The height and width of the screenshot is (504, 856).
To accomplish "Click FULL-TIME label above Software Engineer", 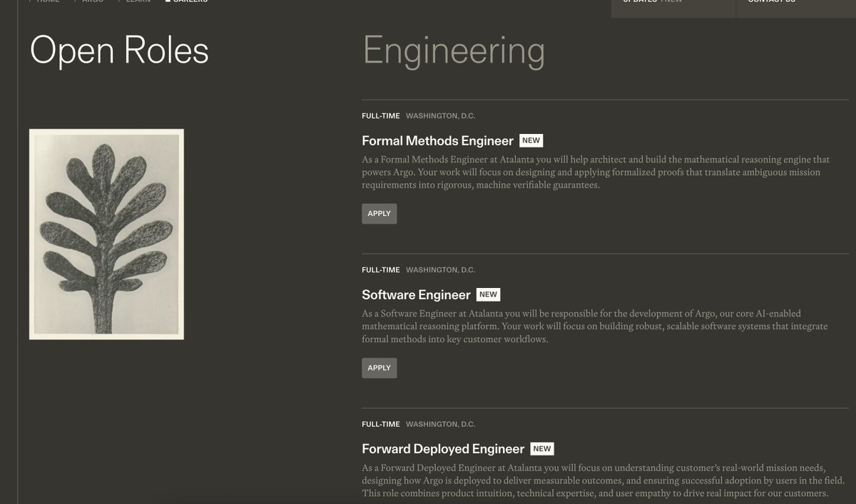I will pos(381,270).
